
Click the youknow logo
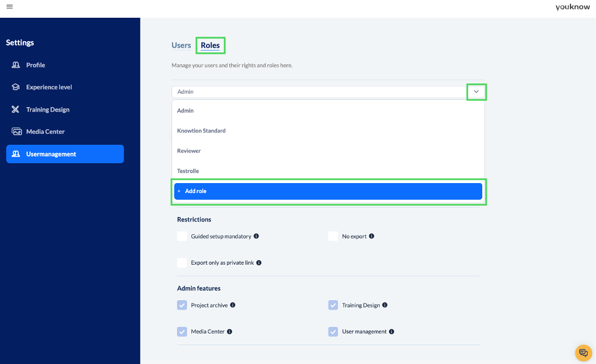tap(573, 7)
